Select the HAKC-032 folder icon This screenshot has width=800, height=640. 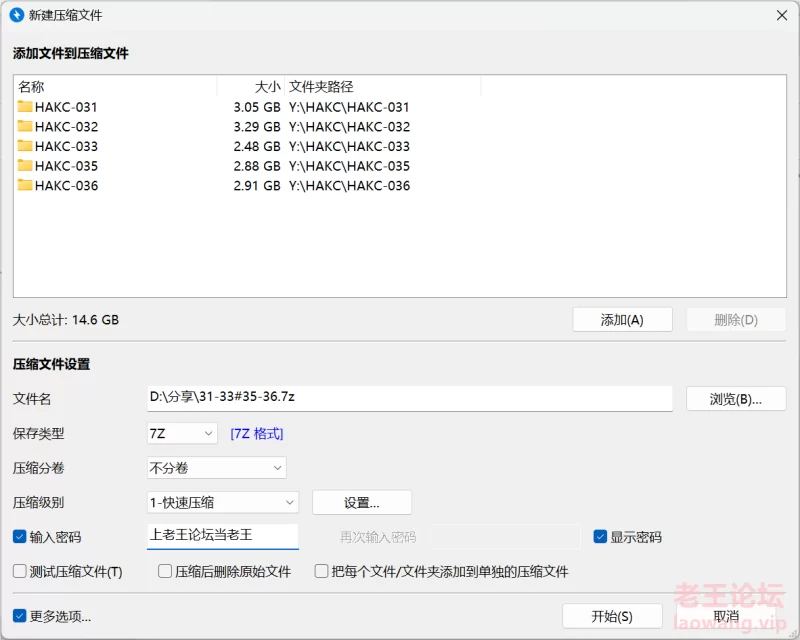[24, 126]
